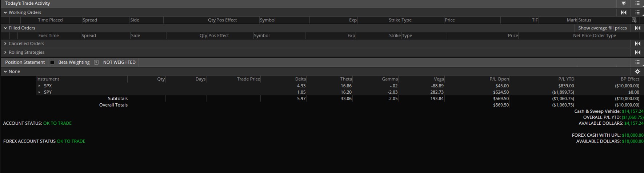644x173 pixels.
Task: Open the Working Orders section list menu icon
Action: pos(637,12)
